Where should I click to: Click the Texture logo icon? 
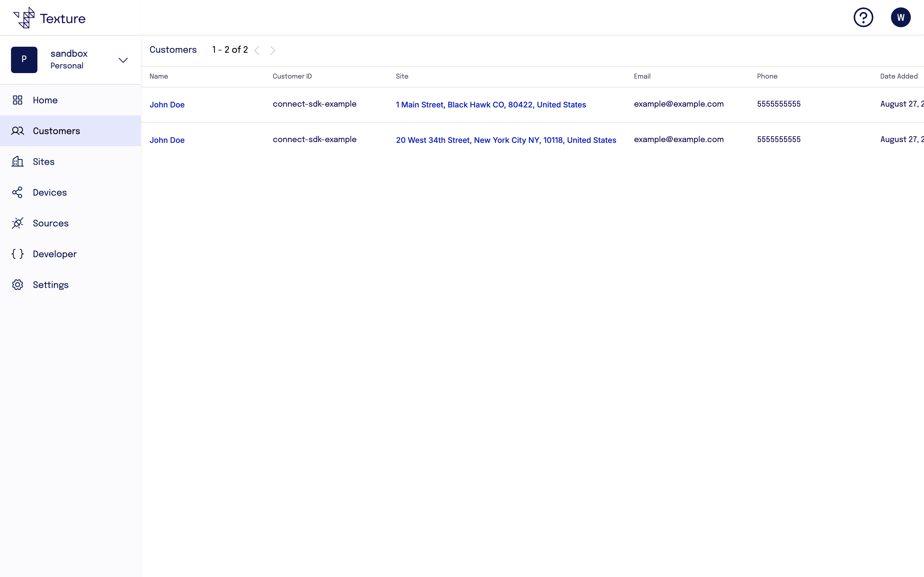click(x=24, y=18)
